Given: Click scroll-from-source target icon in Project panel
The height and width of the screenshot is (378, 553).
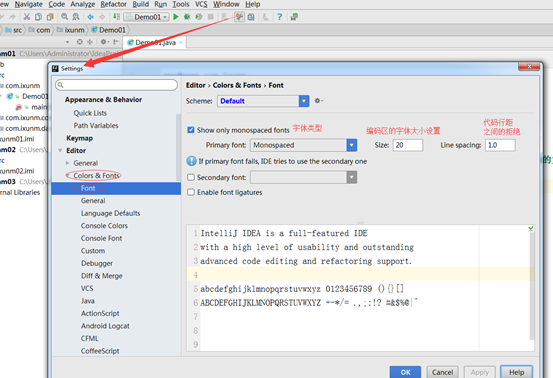Looking at the screenshot, I should [80, 42].
